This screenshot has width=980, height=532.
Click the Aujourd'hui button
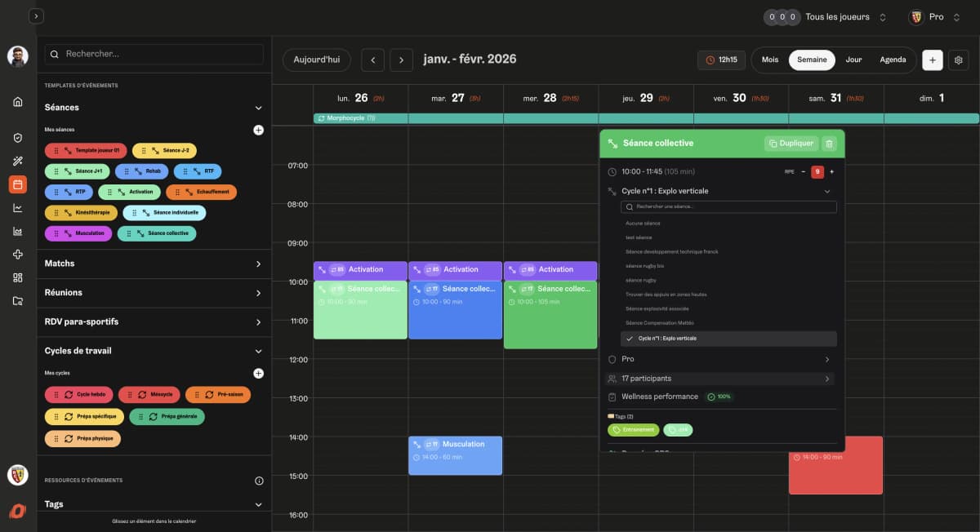(317, 60)
